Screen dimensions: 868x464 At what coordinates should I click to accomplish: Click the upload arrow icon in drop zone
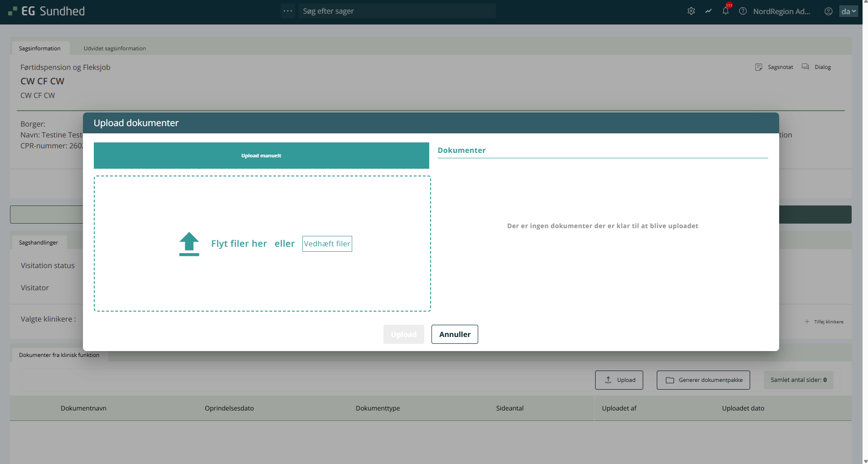coord(189,244)
